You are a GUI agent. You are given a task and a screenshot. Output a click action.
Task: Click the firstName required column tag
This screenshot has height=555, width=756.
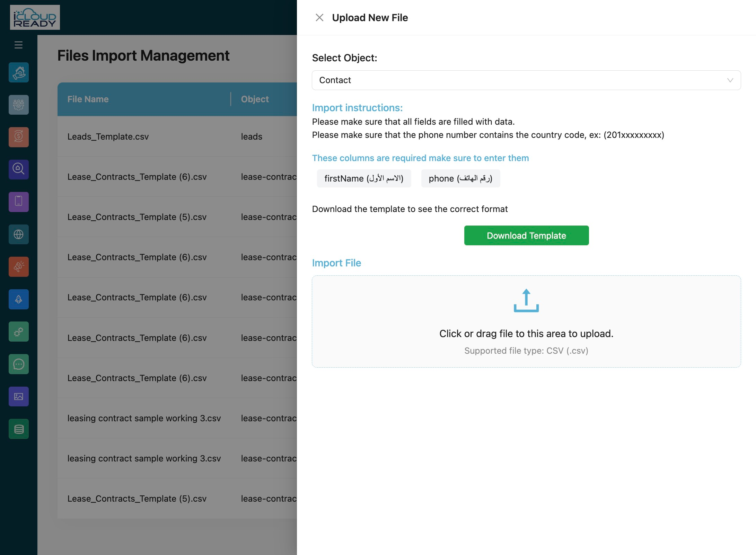click(x=364, y=178)
